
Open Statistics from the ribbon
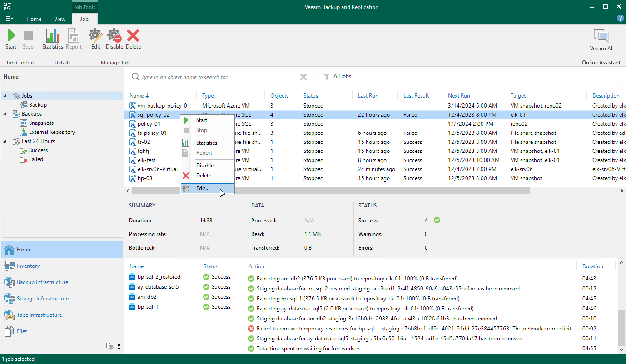click(x=53, y=39)
